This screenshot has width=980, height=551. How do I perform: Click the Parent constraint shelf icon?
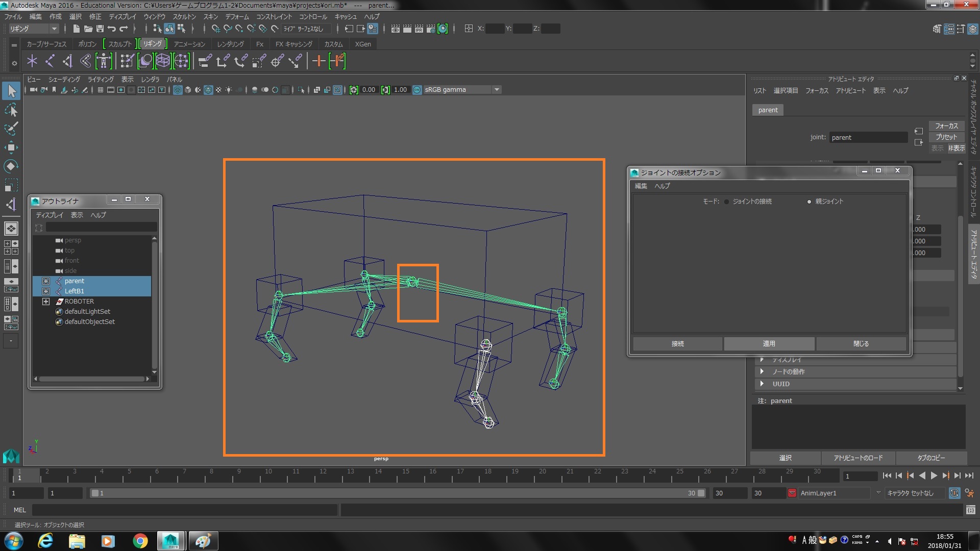pos(205,61)
